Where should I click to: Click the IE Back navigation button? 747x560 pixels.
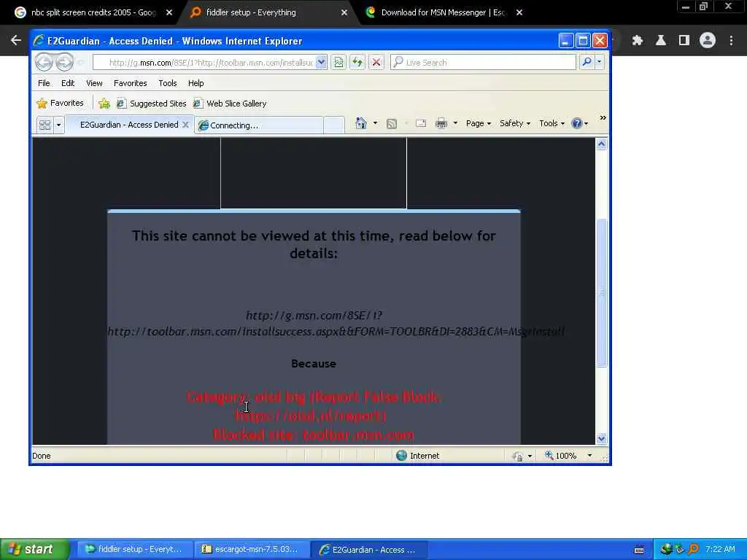click(44, 62)
